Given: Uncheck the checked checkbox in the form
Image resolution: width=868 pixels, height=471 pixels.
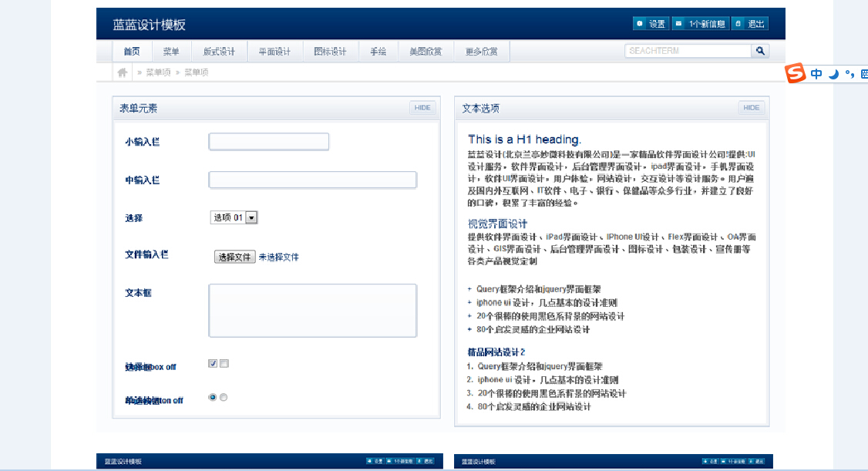Looking at the screenshot, I should click(213, 364).
